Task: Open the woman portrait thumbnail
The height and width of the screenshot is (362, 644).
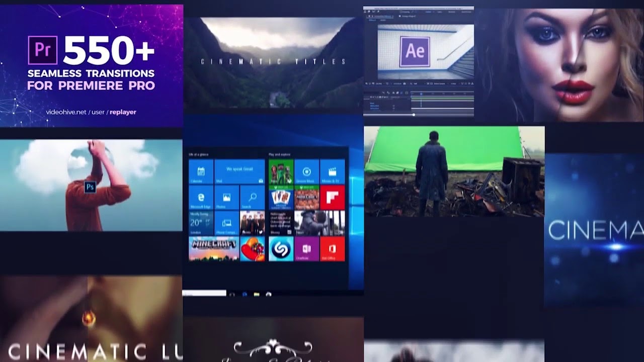Action: [x=560, y=65]
